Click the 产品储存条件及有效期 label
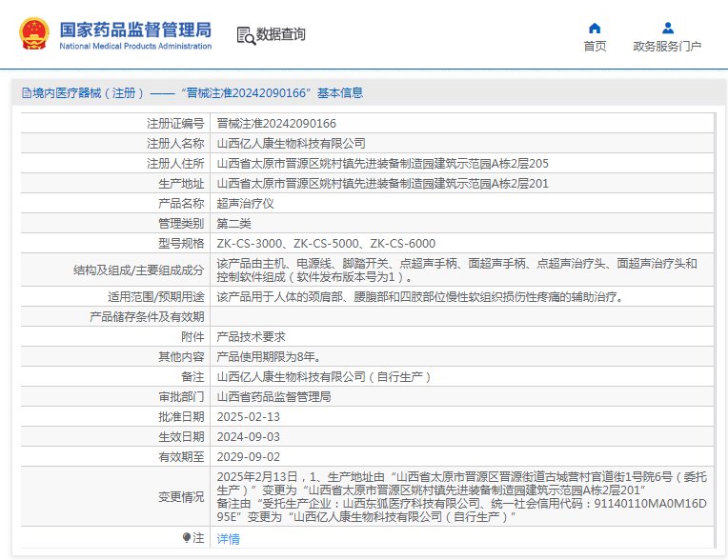Screen dimensions: 728x560 pyautogui.click(x=147, y=316)
